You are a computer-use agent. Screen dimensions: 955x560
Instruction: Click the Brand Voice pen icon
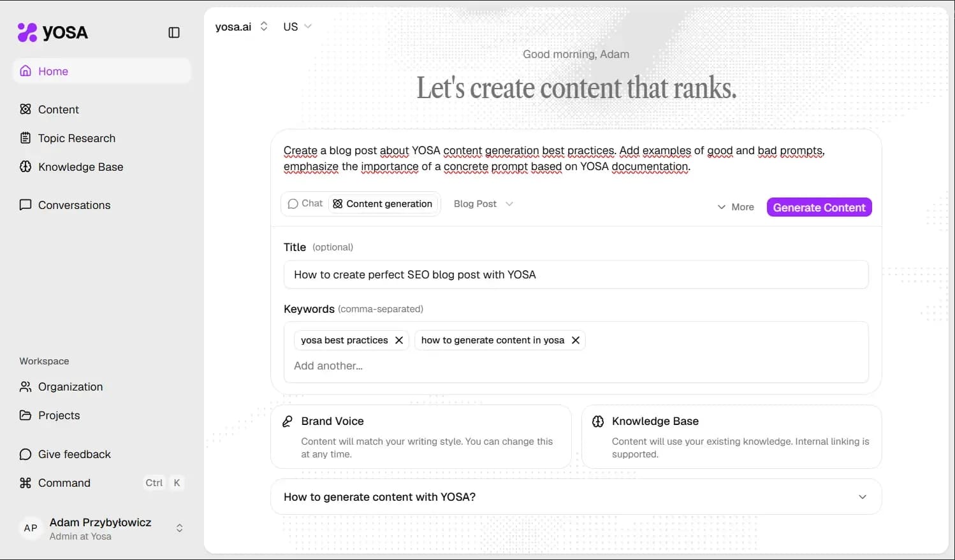click(x=288, y=421)
